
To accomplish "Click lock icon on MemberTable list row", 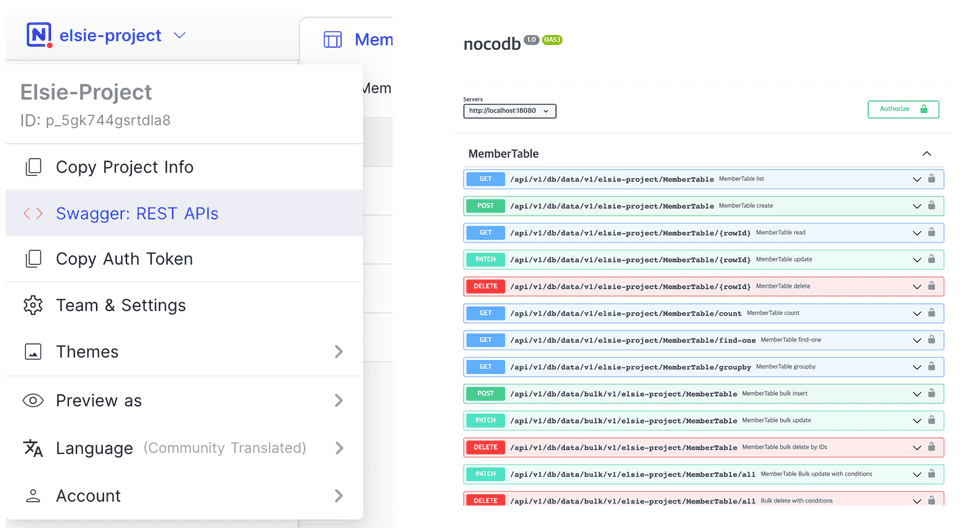I will point(931,179).
